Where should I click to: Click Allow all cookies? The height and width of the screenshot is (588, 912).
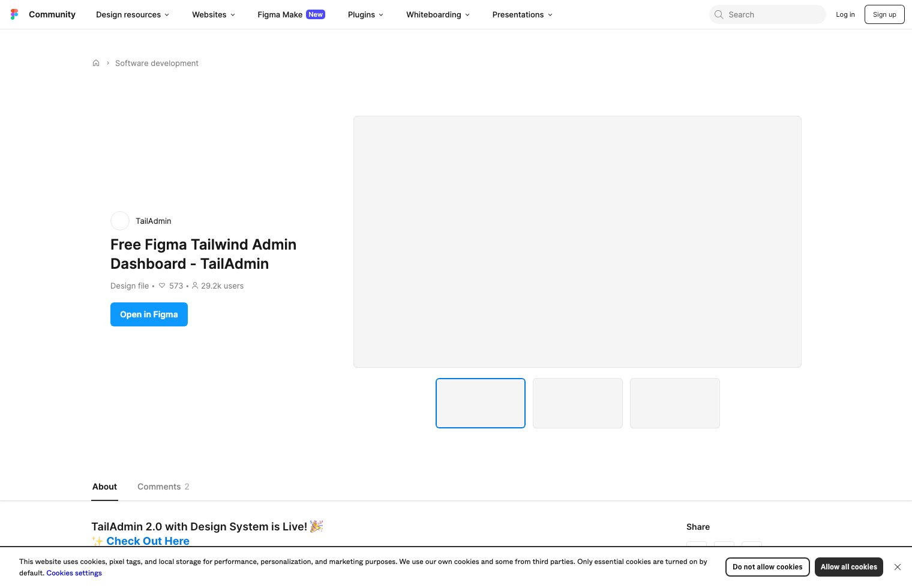point(849,567)
